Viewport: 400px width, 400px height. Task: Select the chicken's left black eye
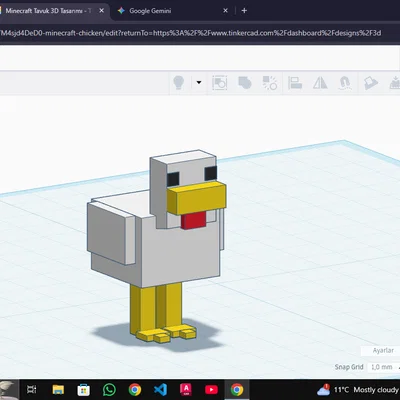point(173,179)
